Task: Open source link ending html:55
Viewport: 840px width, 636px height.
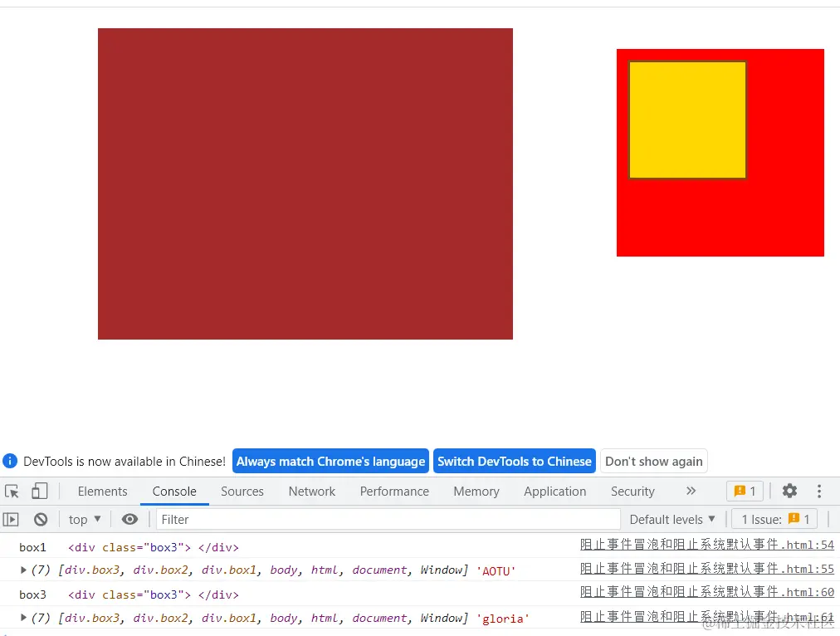Action: click(707, 569)
